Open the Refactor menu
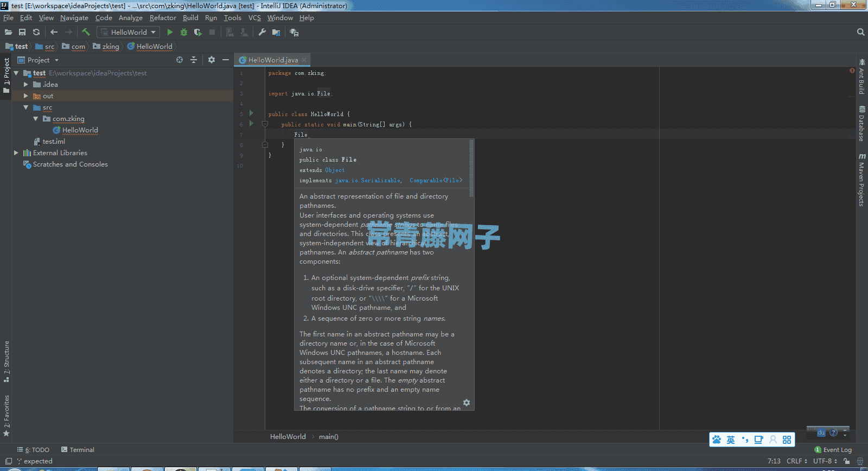 [x=163, y=18]
